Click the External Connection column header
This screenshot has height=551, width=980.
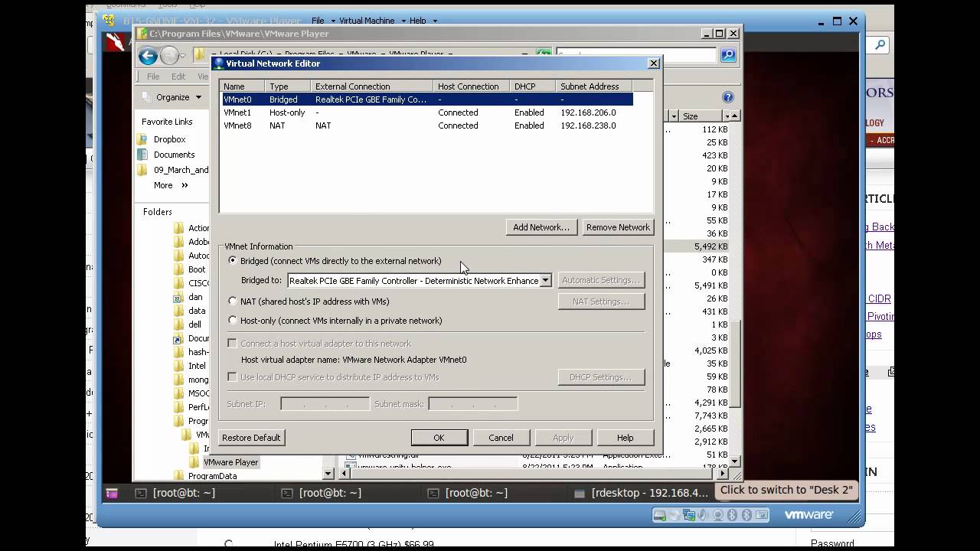point(372,86)
